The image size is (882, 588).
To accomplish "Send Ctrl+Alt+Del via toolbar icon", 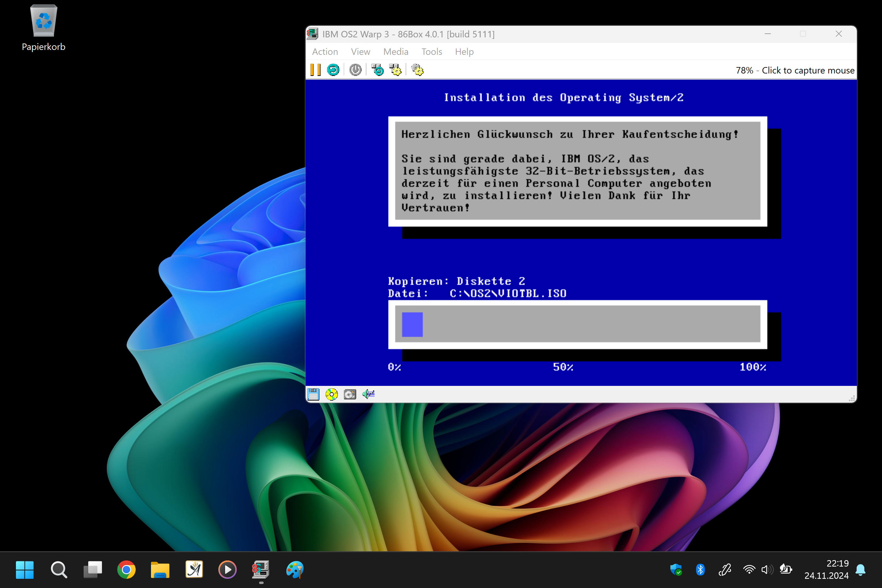I will point(377,70).
